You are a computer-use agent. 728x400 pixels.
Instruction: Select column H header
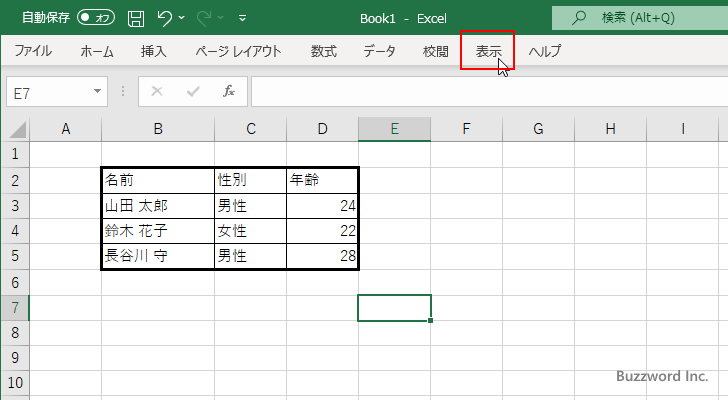coord(610,129)
